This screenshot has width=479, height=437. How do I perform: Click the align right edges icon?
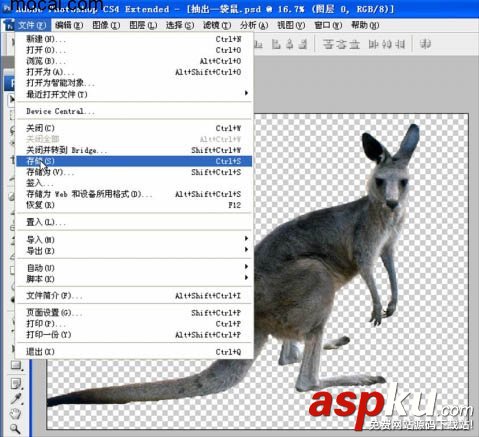pyautogui.click(x=303, y=44)
